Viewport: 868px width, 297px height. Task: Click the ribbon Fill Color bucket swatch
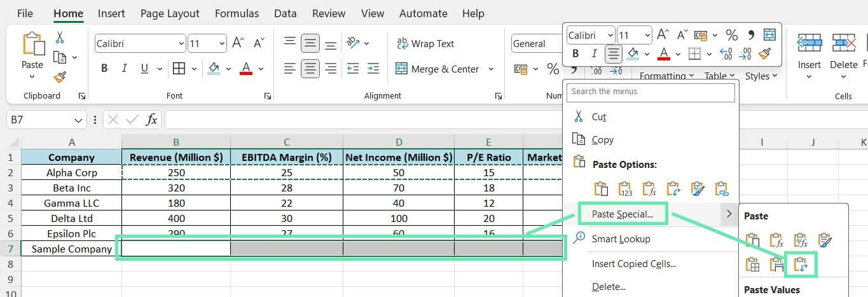point(214,69)
